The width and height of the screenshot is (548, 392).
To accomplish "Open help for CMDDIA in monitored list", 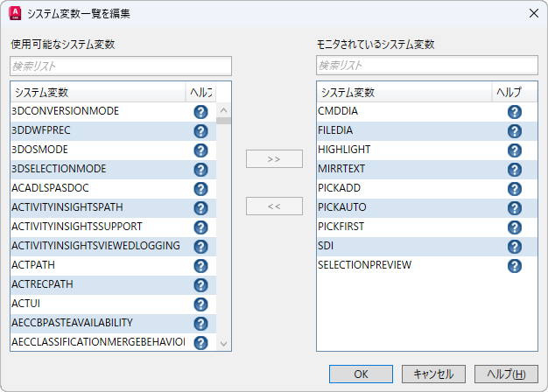I will [x=515, y=112].
